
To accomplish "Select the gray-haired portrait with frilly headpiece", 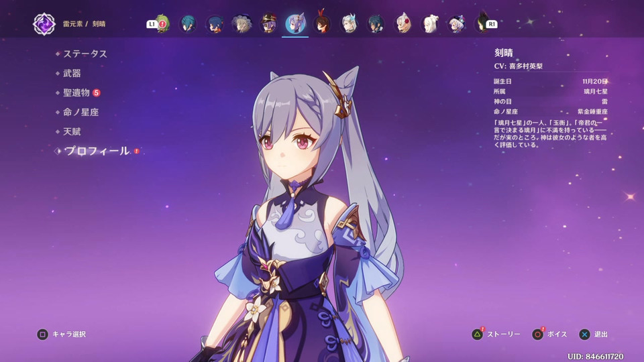I will pyautogui.click(x=241, y=24).
